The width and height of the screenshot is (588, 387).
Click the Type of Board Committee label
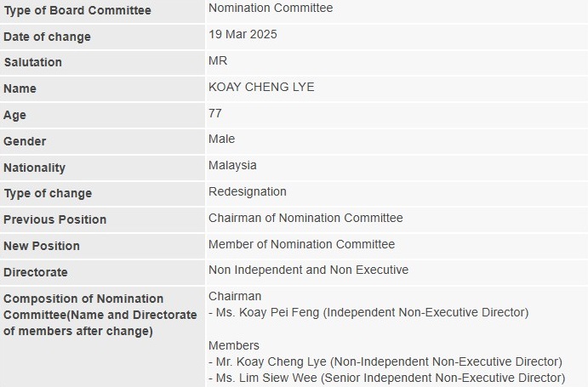77,10
